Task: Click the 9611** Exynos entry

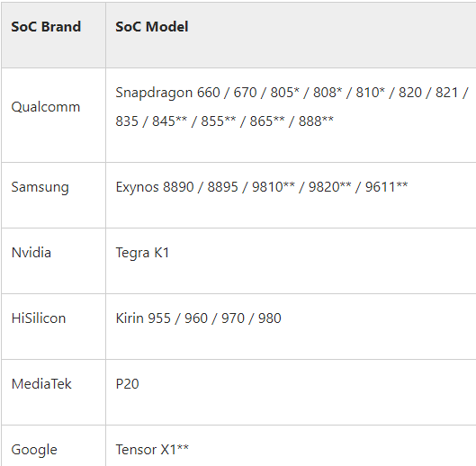Action: (386, 187)
